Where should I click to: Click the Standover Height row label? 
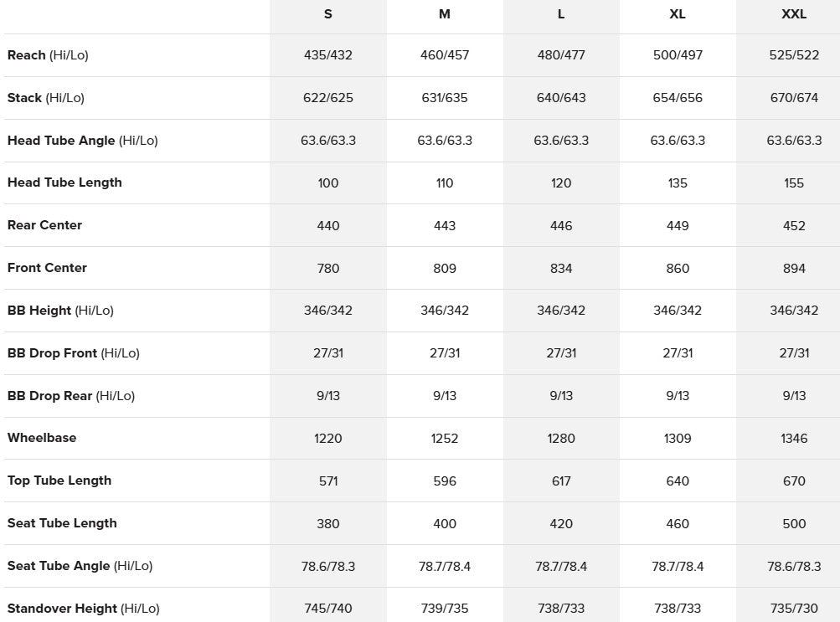coord(83,609)
